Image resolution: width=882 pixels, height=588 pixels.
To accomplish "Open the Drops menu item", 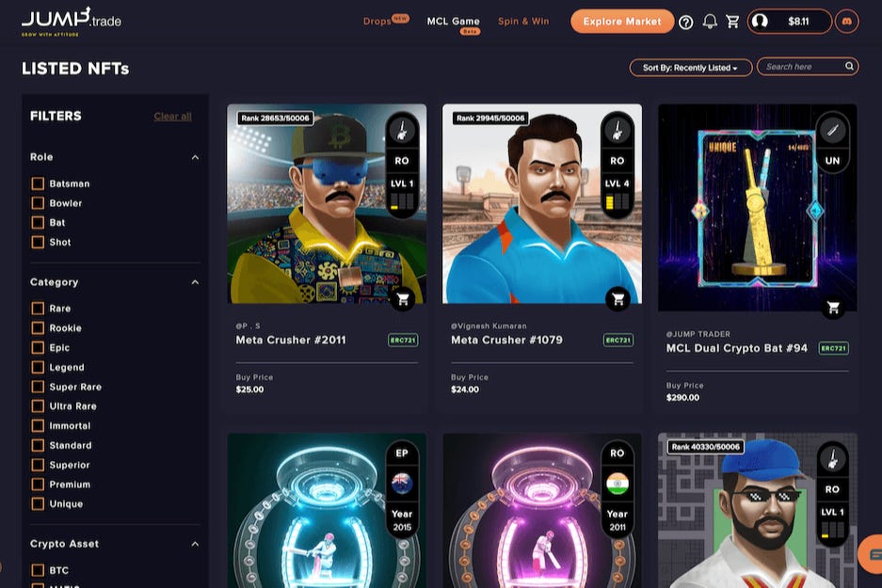I will [377, 22].
